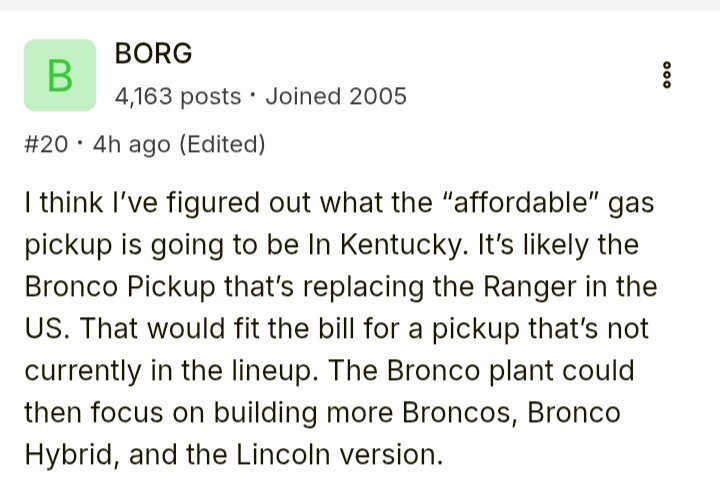View edit history via (Edited) label
Viewport: 720px width, 483px height.
221,145
